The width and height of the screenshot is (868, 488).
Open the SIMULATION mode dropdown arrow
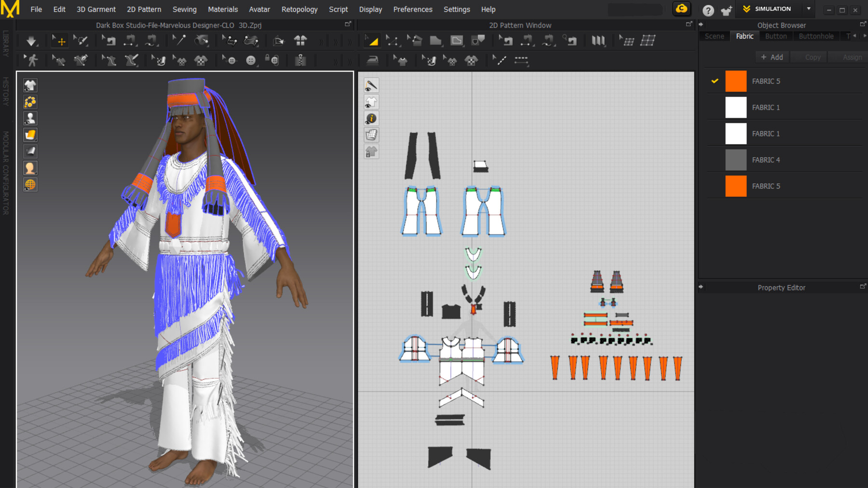(809, 9)
